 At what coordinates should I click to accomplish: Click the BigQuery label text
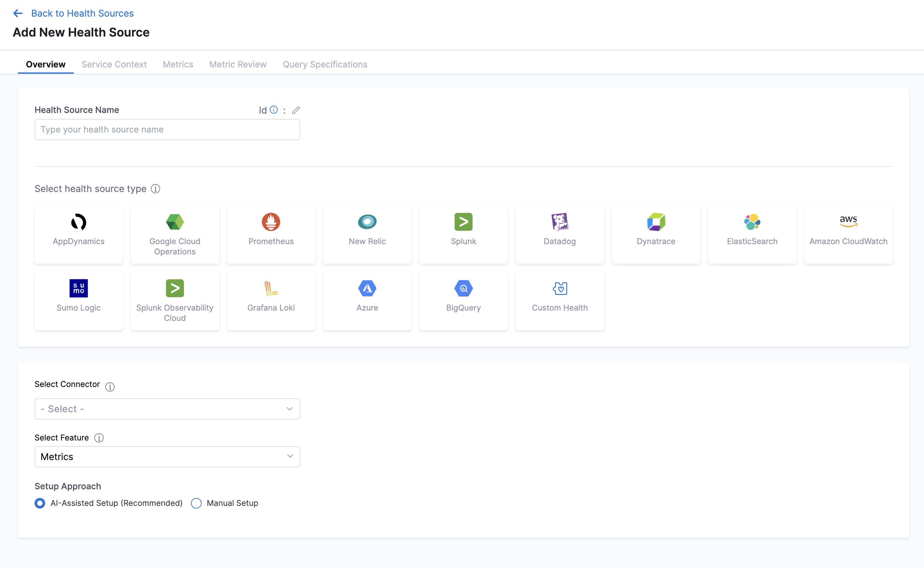pyautogui.click(x=464, y=308)
